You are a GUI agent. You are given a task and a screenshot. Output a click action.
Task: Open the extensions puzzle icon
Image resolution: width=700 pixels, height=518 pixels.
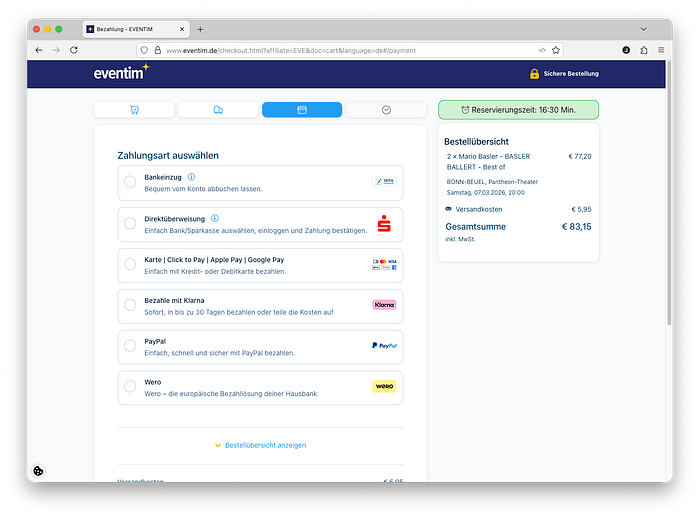(644, 50)
